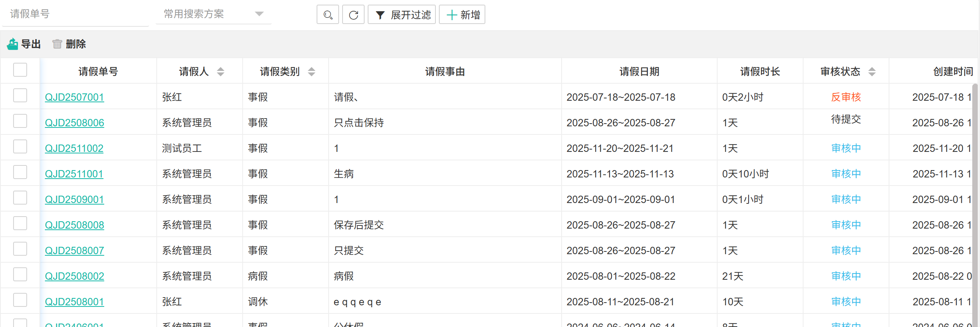Screen dimensions: 980x327
Task: Click the magnifier search icon button
Action: 327,15
